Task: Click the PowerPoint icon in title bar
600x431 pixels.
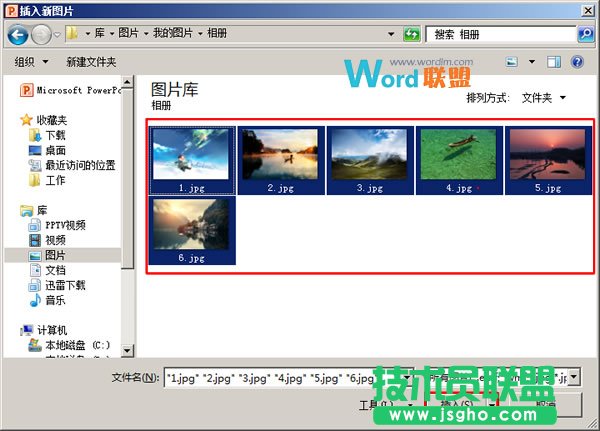Action: [x=12, y=11]
